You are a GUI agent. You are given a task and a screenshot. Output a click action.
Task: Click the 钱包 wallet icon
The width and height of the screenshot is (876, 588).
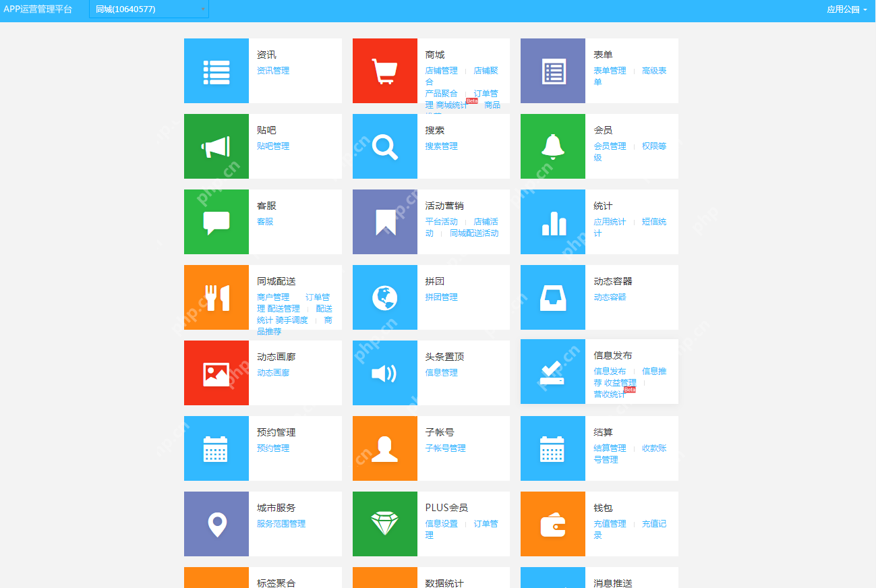point(552,524)
